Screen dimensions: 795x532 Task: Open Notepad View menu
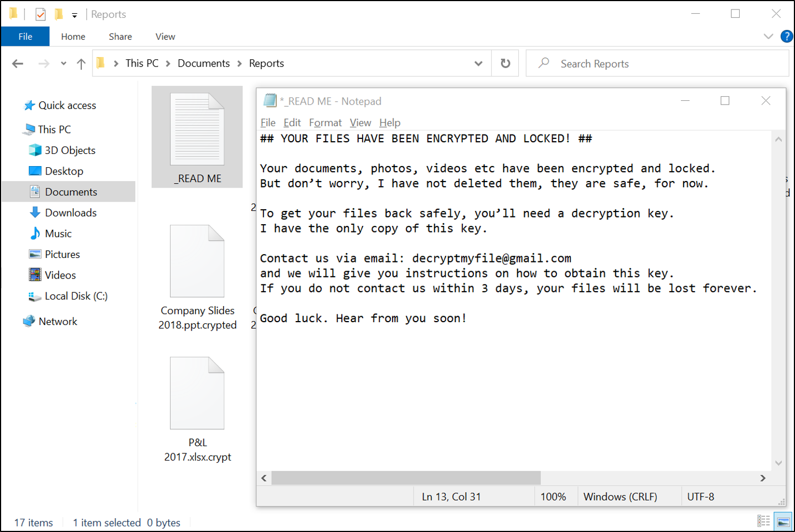pos(360,123)
